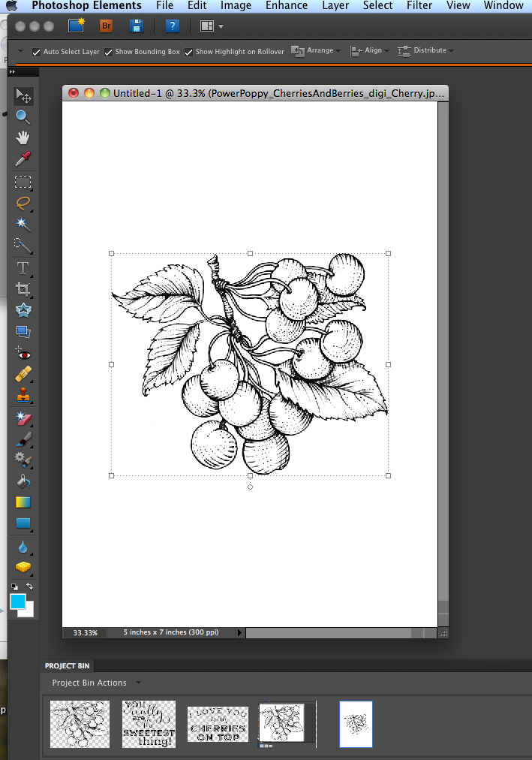This screenshot has height=760, width=532.
Task: Open the Filter menu
Action: click(419, 5)
